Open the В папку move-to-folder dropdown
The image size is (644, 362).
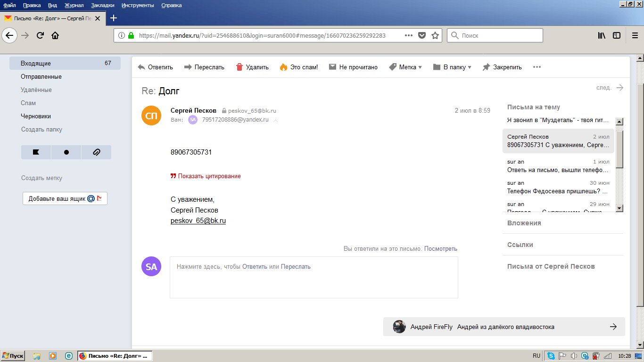452,67
